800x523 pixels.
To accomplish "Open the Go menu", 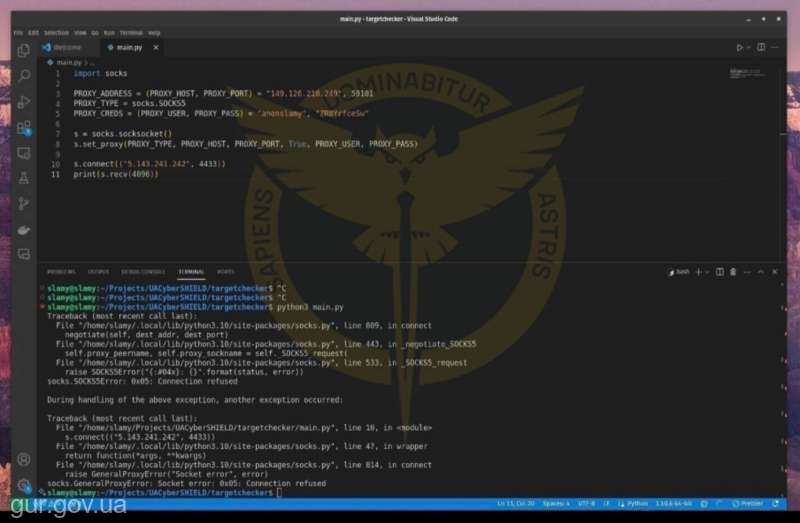I will [x=95, y=33].
